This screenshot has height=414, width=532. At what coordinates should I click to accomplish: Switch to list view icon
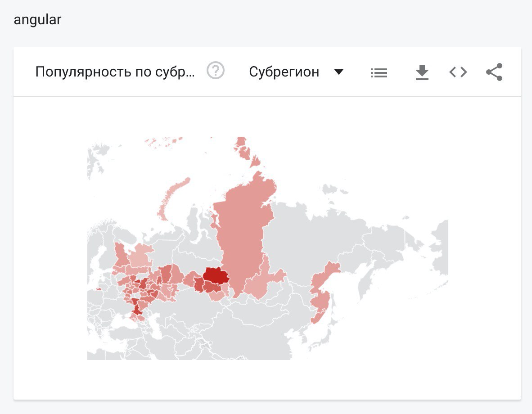click(x=379, y=72)
